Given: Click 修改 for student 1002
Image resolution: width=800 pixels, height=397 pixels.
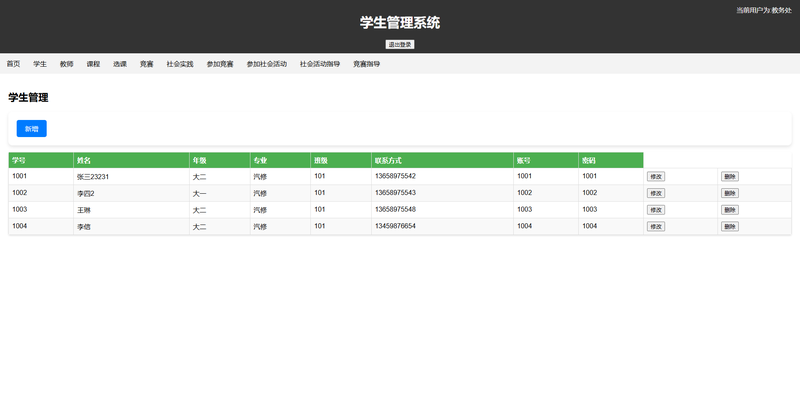Looking at the screenshot, I should click(656, 193).
